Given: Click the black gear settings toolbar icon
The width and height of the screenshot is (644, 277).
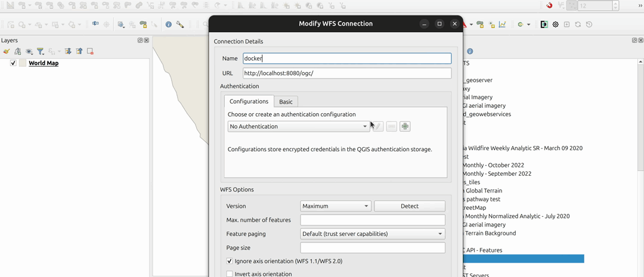Looking at the screenshot, I should pos(556,24).
